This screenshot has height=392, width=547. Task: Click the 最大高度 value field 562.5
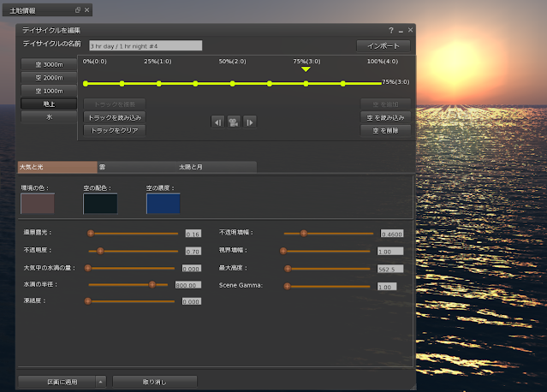(x=390, y=269)
